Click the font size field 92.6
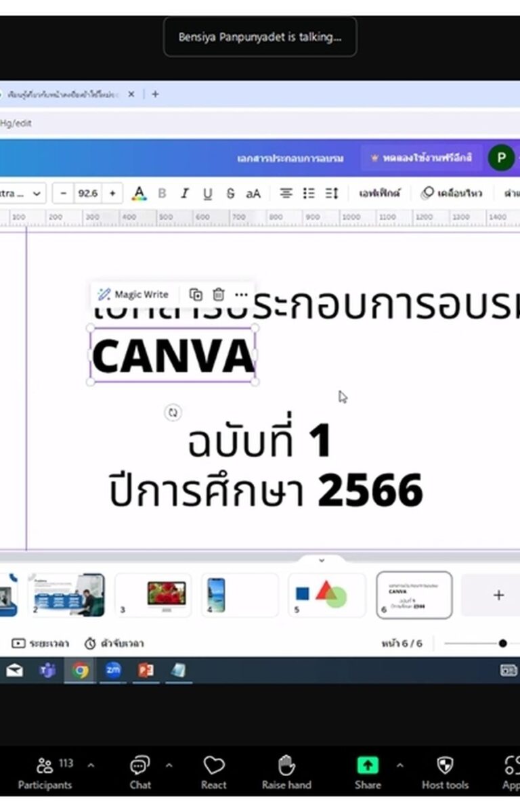This screenshot has height=812, width=520. coord(88,194)
